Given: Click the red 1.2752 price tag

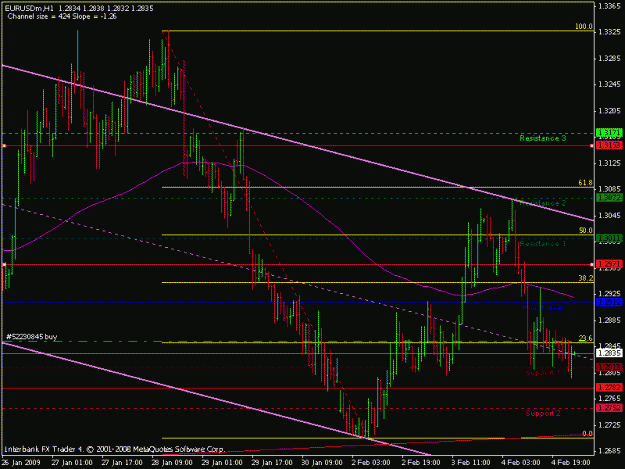Looking at the screenshot, I should [x=609, y=408].
